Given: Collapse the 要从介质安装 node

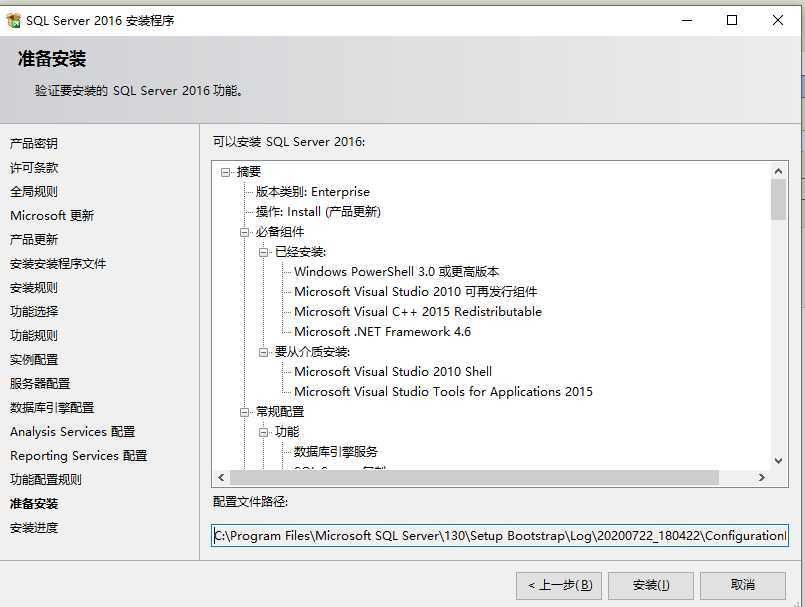Looking at the screenshot, I should coord(263,352).
